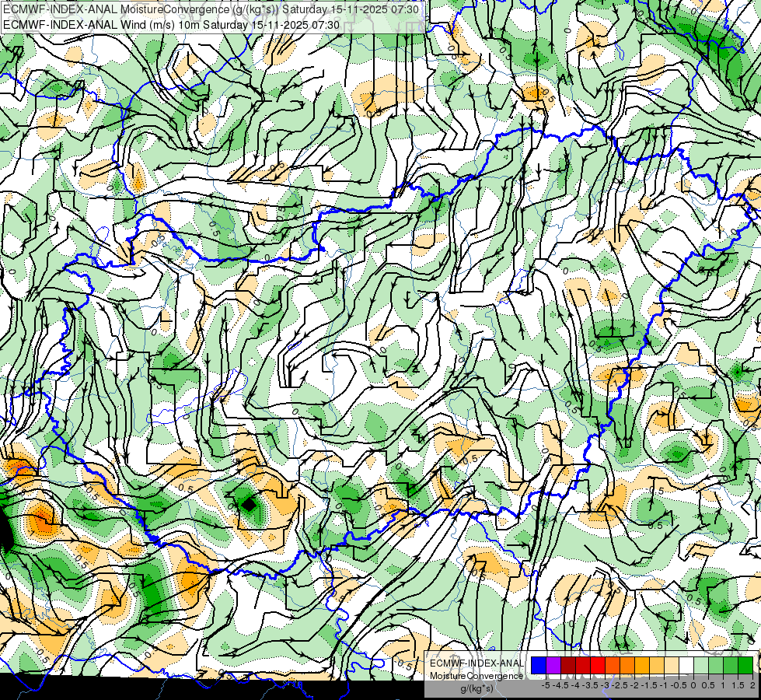Click the 1.5 value on the legend scale
761x700 pixels.
[x=738, y=685]
